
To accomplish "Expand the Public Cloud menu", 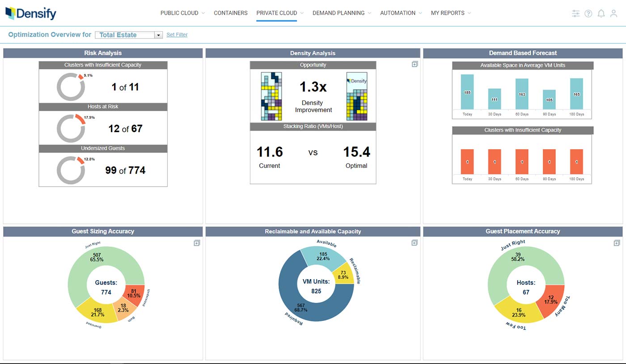I will point(182,13).
